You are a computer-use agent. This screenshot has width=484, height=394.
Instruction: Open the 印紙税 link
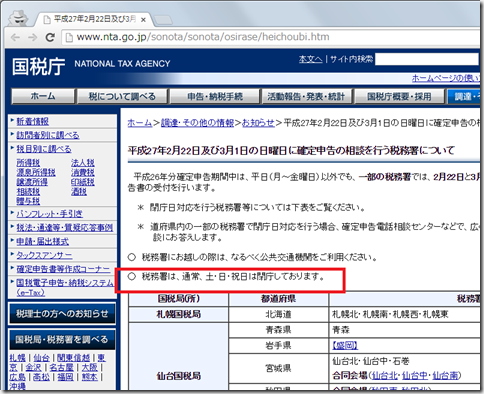(83, 182)
